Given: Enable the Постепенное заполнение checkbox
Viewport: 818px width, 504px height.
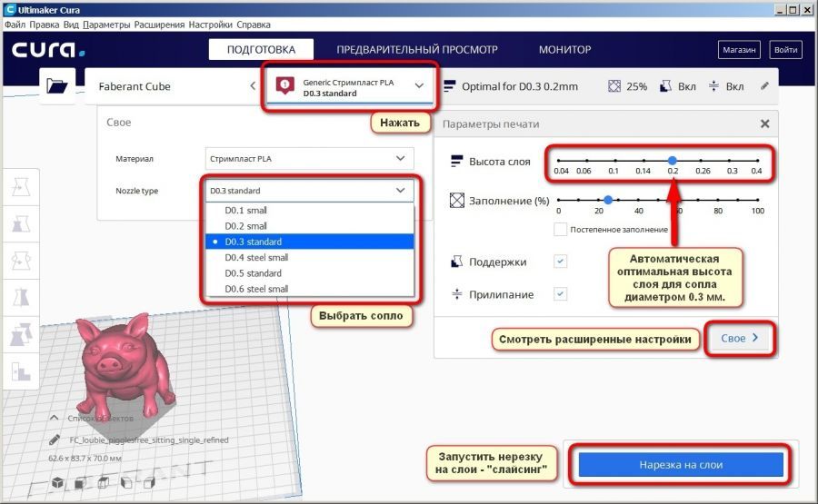Looking at the screenshot, I should 561,230.
